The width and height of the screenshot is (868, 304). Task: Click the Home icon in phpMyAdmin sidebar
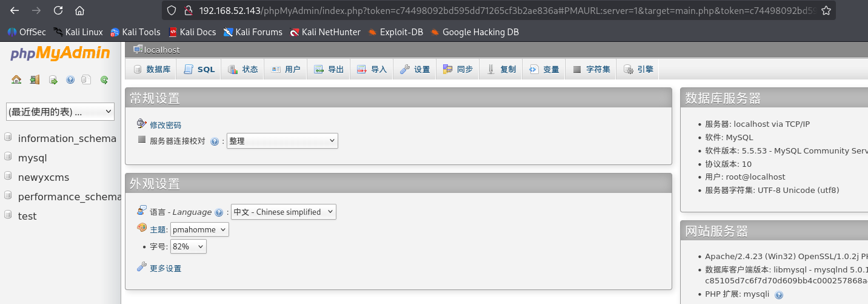click(16, 79)
